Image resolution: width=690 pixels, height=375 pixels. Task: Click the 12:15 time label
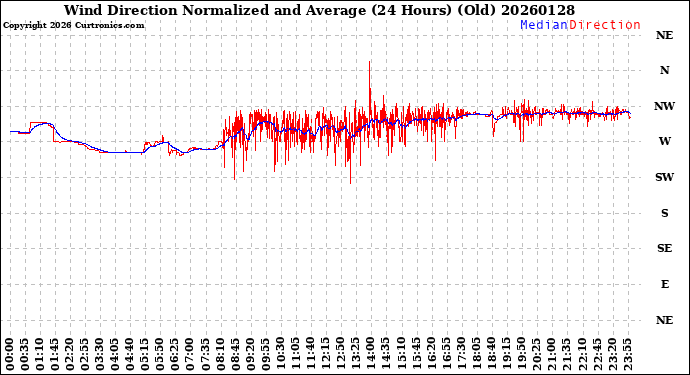pos(326,354)
